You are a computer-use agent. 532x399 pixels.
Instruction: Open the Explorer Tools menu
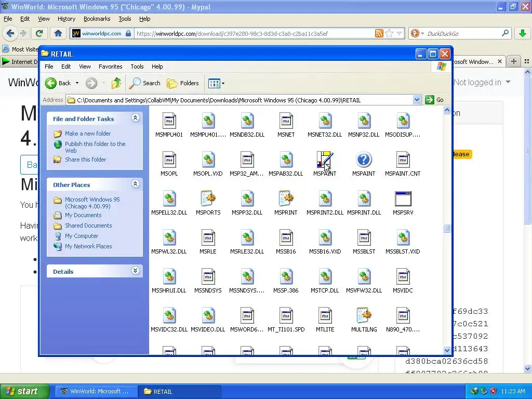(x=137, y=66)
